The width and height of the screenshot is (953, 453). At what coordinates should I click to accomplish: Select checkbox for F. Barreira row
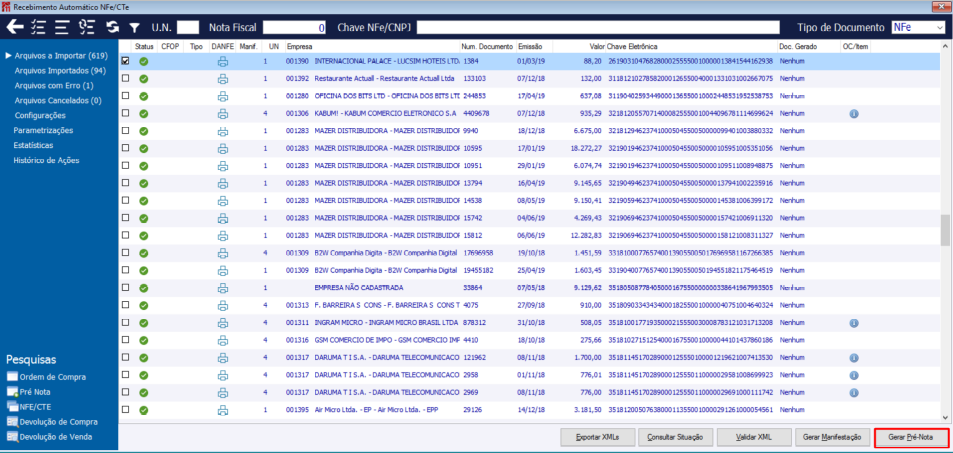pyautogui.click(x=126, y=305)
